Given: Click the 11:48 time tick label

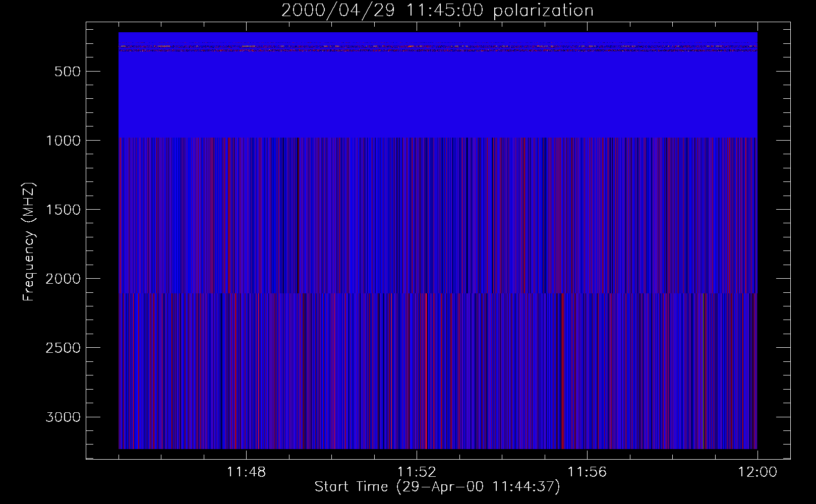Looking at the screenshot, I should (246, 472).
